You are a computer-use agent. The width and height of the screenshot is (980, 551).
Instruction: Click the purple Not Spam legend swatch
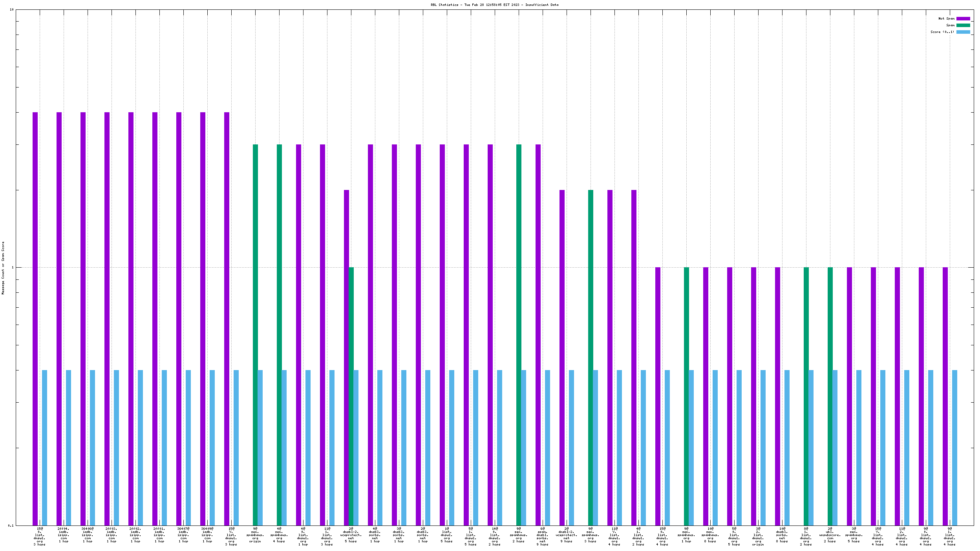tap(963, 18)
